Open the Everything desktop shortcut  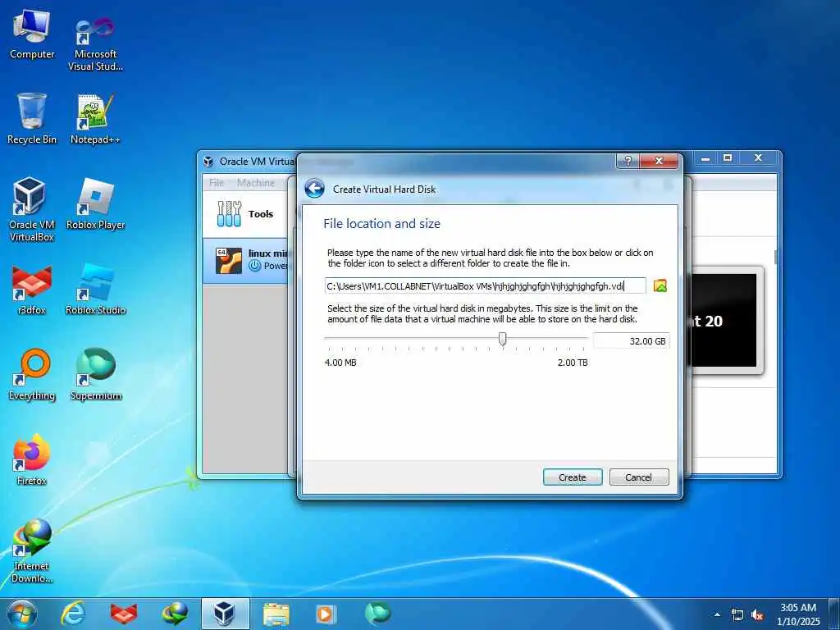pos(32,374)
